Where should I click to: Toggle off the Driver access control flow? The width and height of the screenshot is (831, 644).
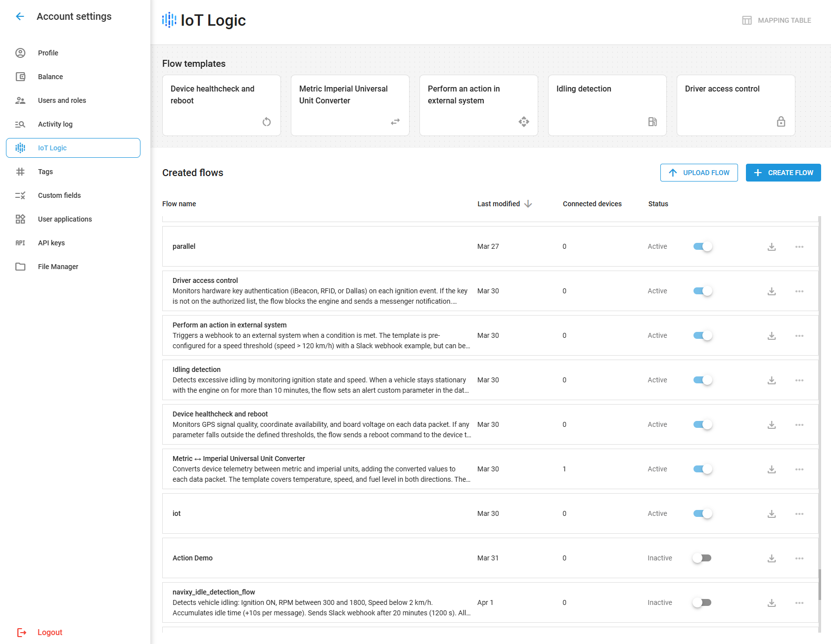click(x=702, y=291)
